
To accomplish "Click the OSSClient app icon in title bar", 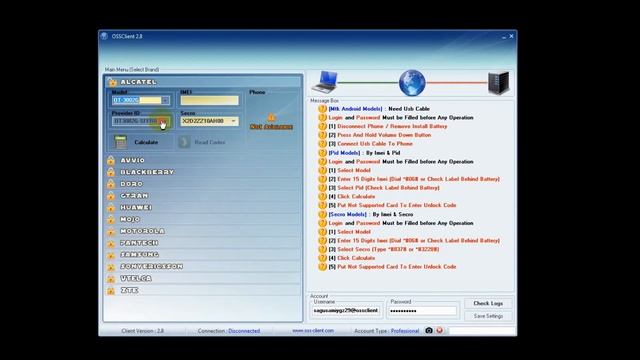I will (104, 36).
